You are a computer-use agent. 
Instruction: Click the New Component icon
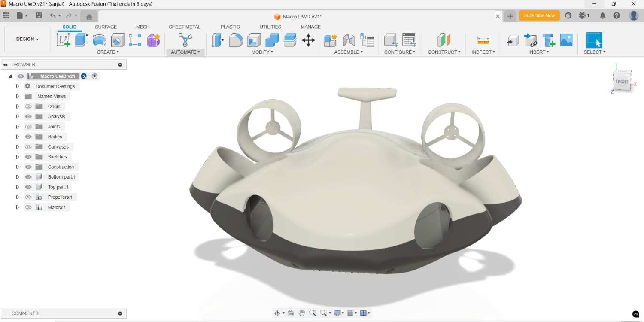tap(331, 40)
